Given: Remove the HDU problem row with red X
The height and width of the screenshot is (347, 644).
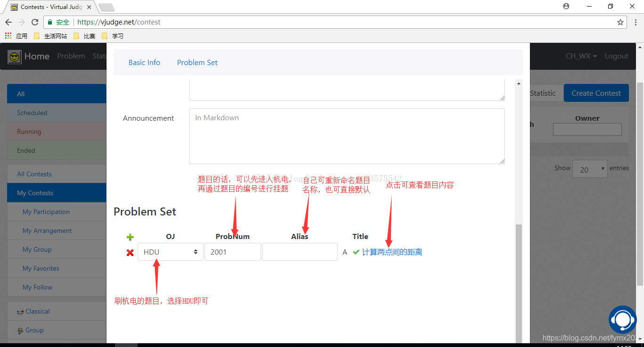Looking at the screenshot, I should (x=130, y=253).
